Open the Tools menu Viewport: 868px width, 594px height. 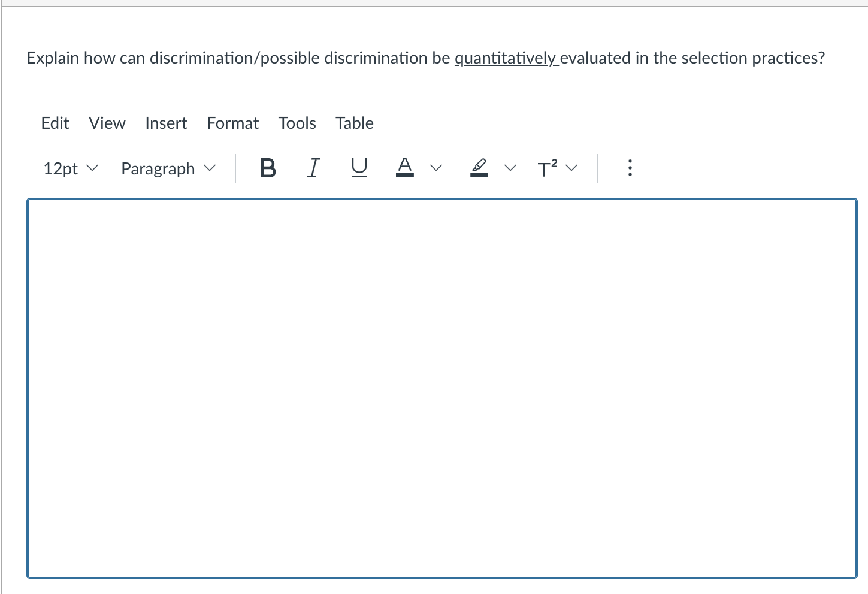(297, 123)
